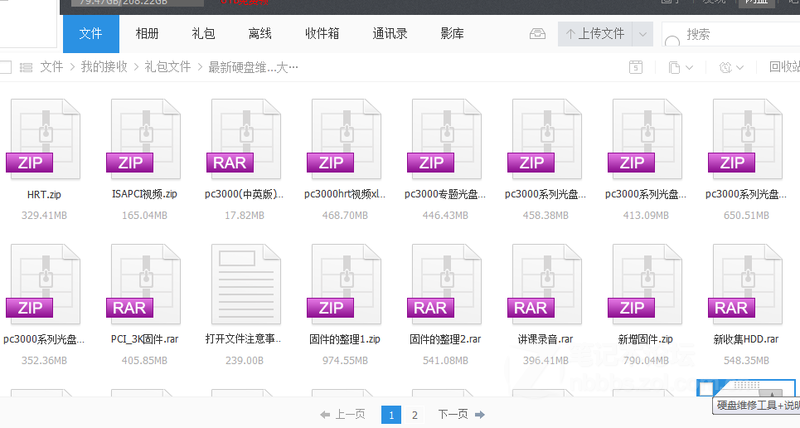Click the ISAPCI视频.zip file name
The width and height of the screenshot is (800, 428).
(x=145, y=194)
